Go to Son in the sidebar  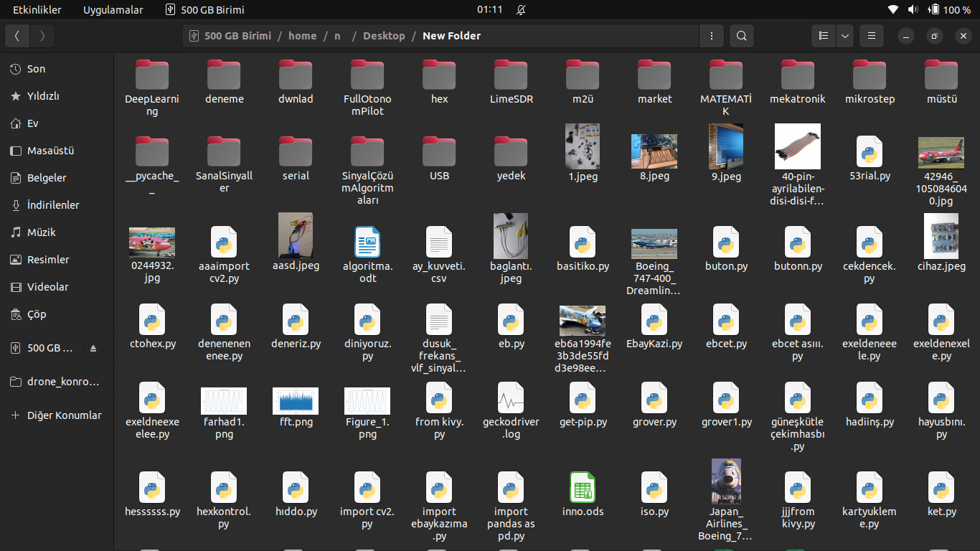coord(57,69)
